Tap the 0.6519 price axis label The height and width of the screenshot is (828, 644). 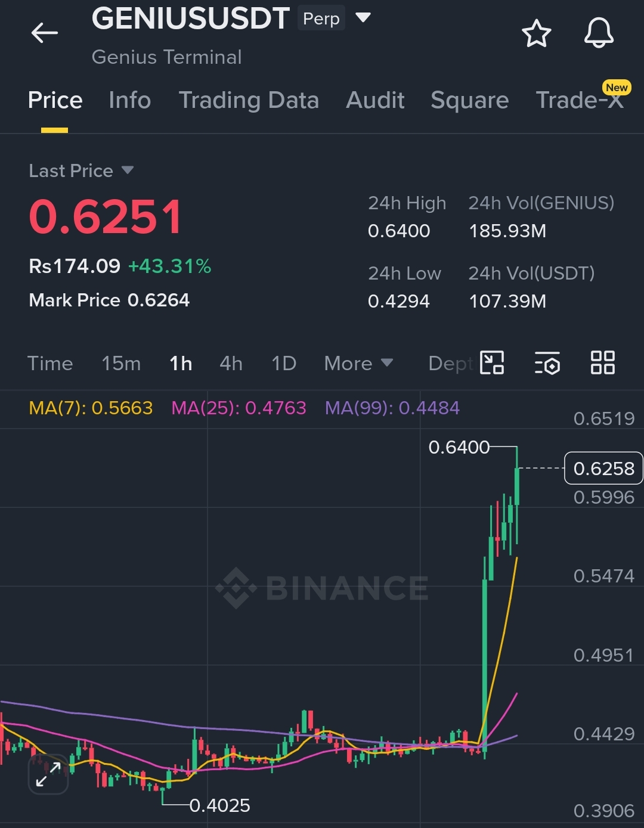tap(603, 418)
